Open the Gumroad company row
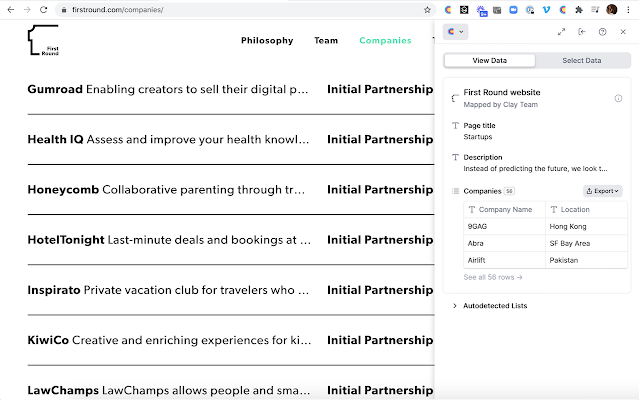640x400 pixels. click(231, 89)
